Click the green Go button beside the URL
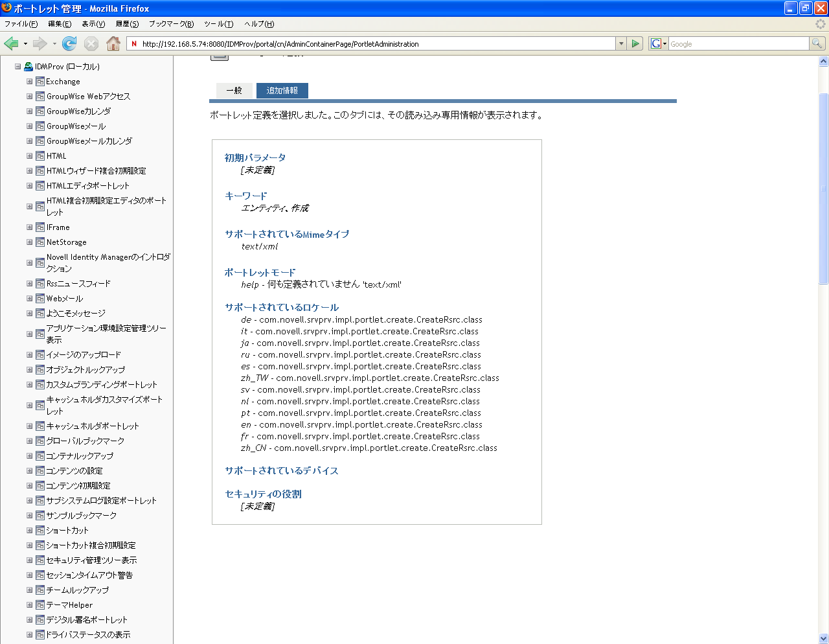 635,43
